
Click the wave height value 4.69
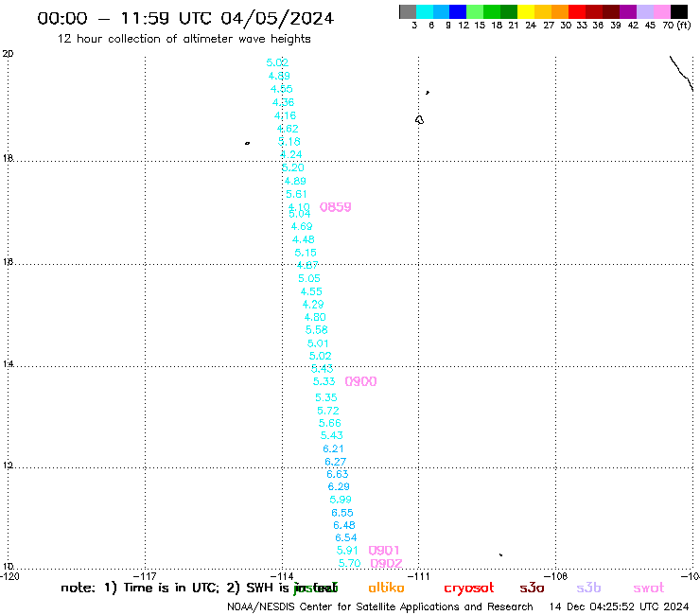pyautogui.click(x=302, y=226)
